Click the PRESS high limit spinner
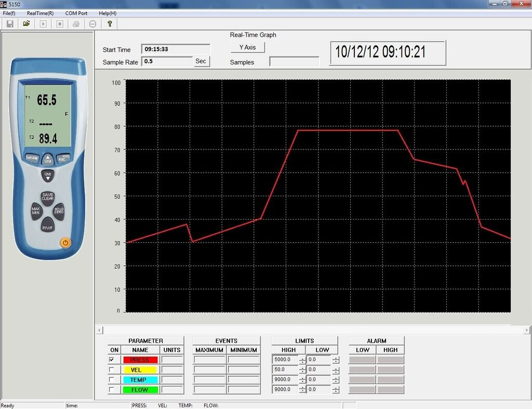The image size is (532, 409). (x=302, y=360)
